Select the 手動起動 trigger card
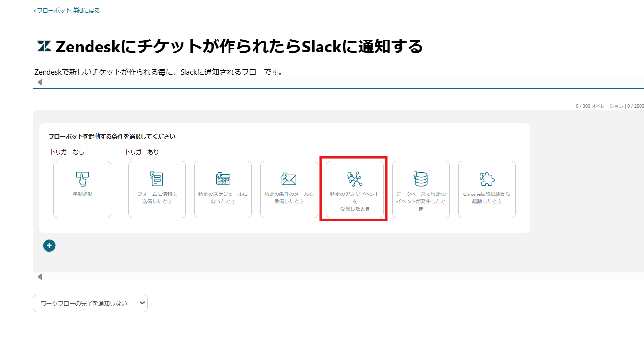This screenshot has width=644, height=340. pyautogui.click(x=82, y=190)
